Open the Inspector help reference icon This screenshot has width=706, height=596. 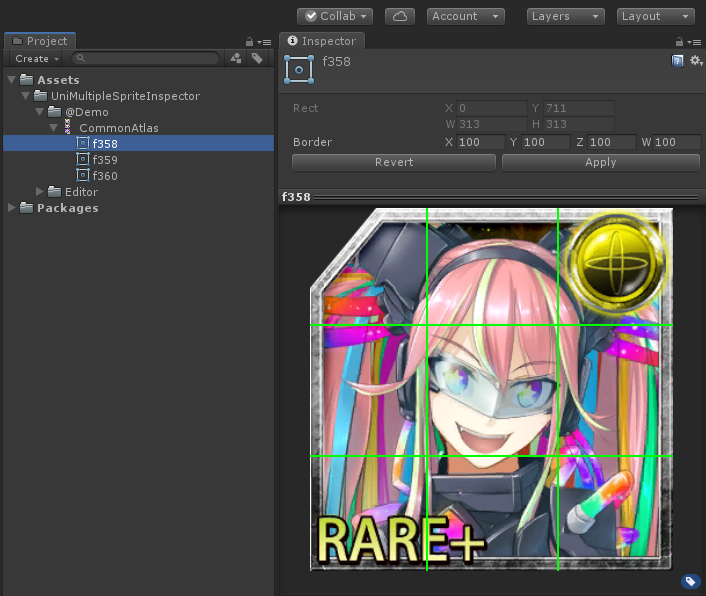point(677,61)
